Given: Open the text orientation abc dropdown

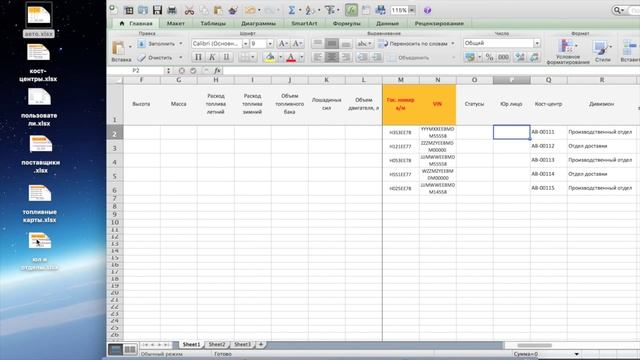Looking at the screenshot, I should coord(364,43).
